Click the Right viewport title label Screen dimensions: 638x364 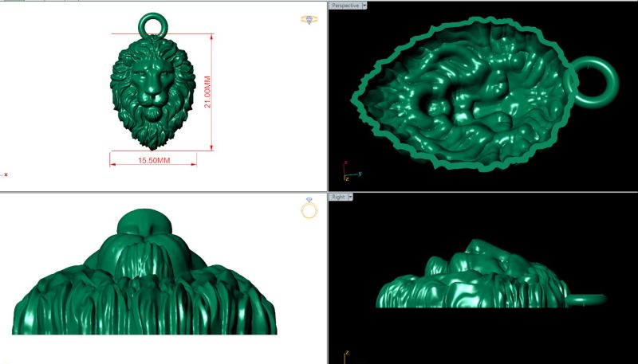pos(338,197)
